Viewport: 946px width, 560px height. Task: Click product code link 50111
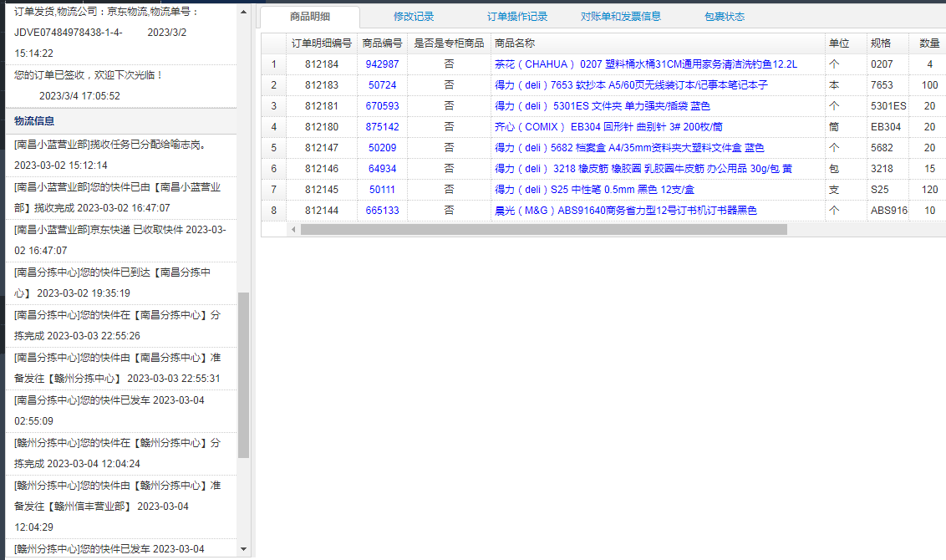point(382,190)
